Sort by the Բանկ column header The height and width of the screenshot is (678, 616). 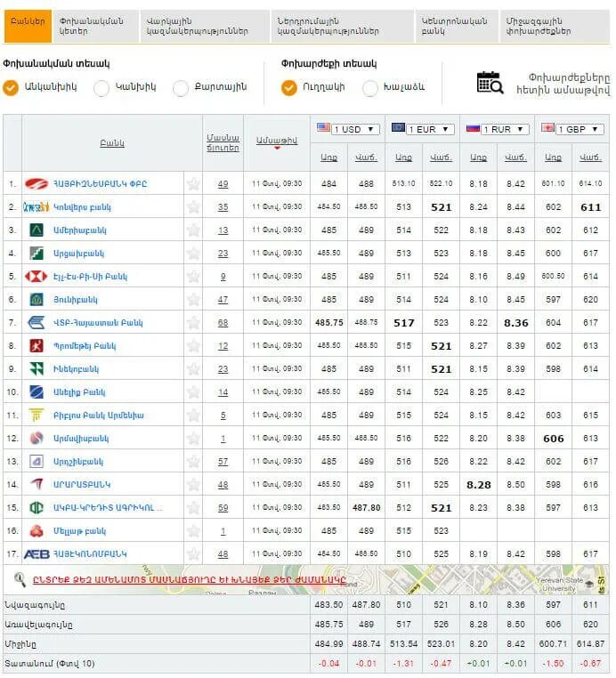(x=112, y=143)
